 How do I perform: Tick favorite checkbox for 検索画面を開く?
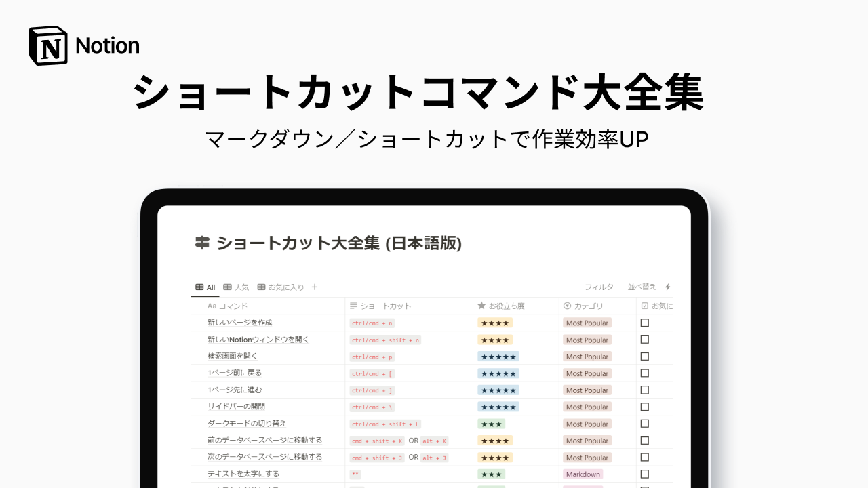coord(645,357)
